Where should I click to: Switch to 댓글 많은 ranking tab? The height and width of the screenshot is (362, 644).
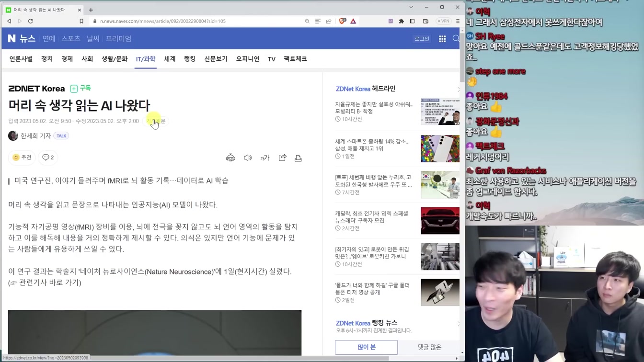pos(429,347)
